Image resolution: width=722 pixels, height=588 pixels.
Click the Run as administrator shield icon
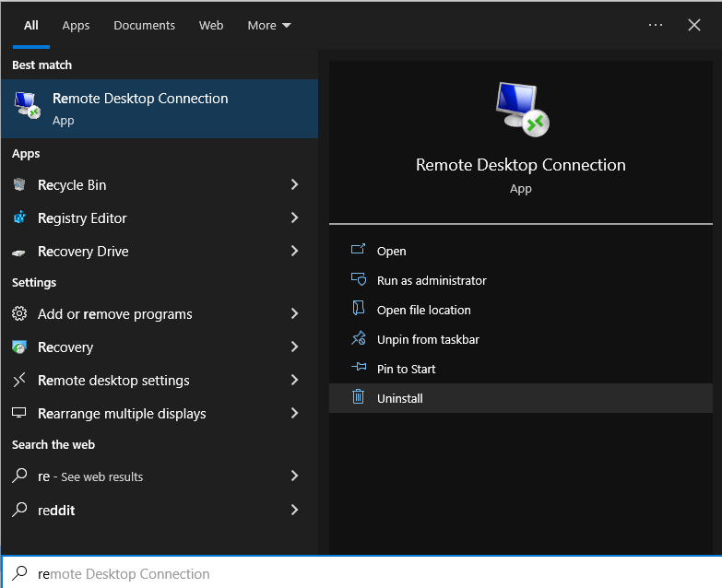tap(359, 279)
